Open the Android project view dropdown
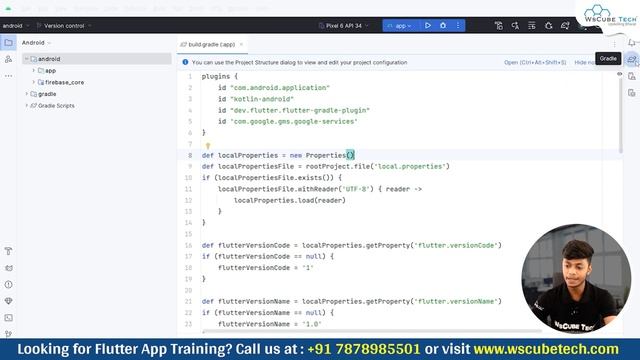Screen dimensions: 640x360 [37, 42]
